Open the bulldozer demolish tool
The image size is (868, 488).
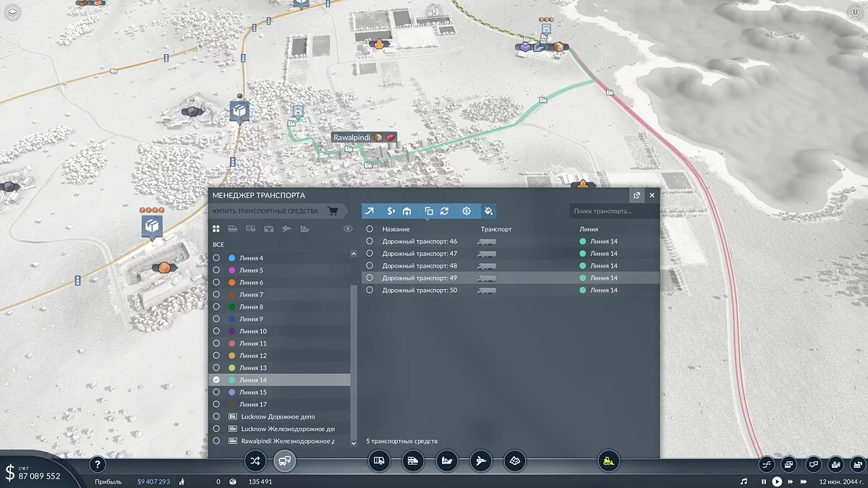[x=609, y=461]
